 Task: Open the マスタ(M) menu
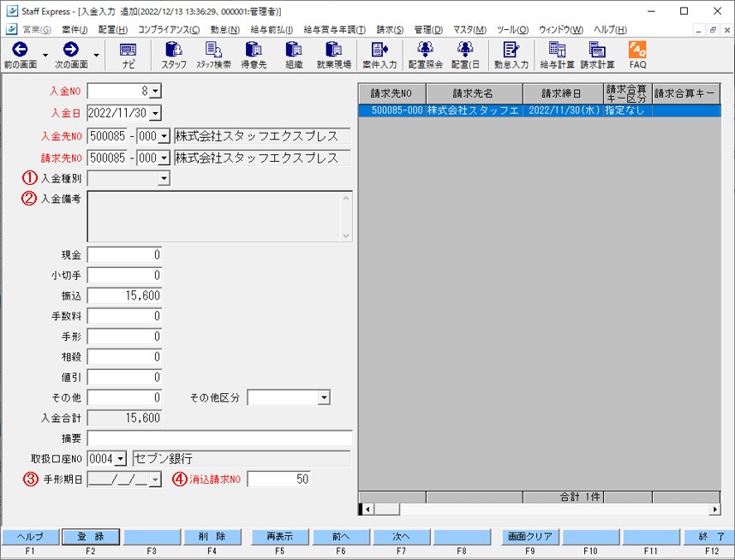[469, 30]
